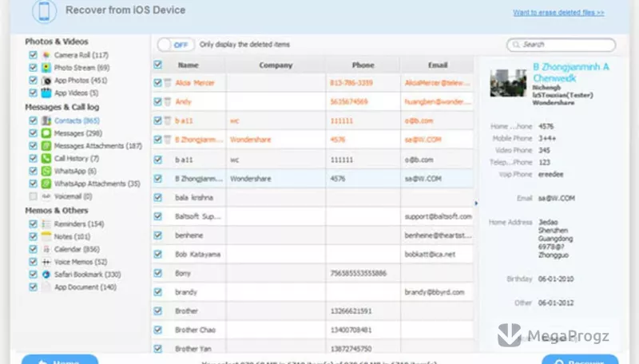The image size is (639, 364).
Task: Click the contact photo thumbnail
Action: click(x=508, y=83)
